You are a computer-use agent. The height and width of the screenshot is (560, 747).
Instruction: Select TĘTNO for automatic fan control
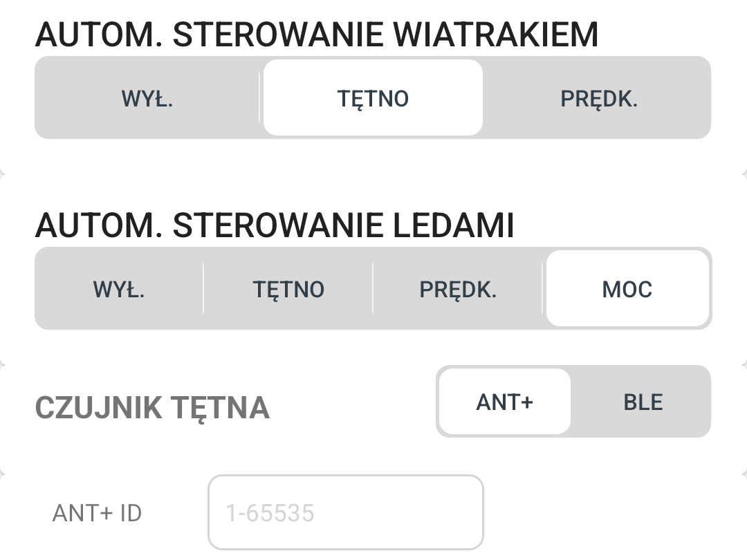pos(373,98)
